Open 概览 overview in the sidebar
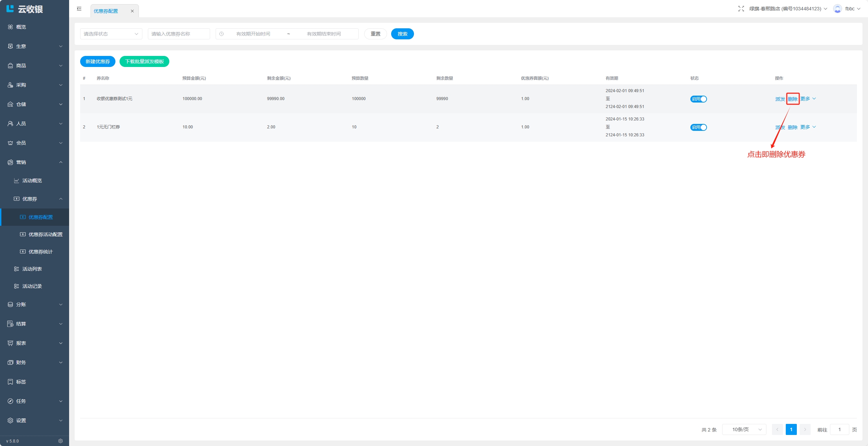 21,27
